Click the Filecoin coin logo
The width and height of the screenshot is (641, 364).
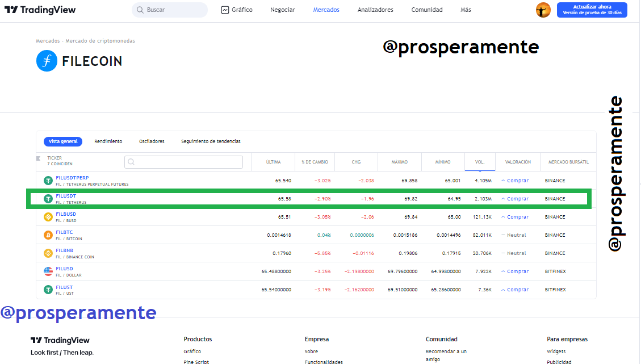47,61
